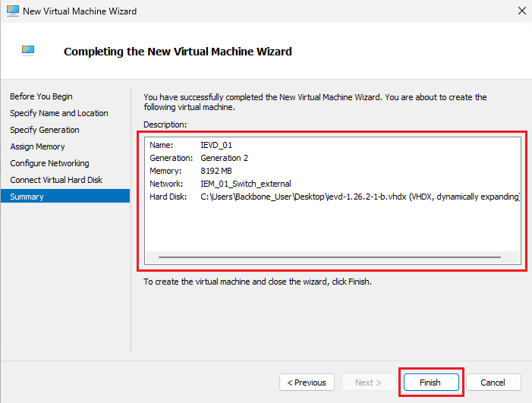Viewport: 532px width, 403px height.
Task: Switch to the Configure Networking step
Action: click(49, 163)
